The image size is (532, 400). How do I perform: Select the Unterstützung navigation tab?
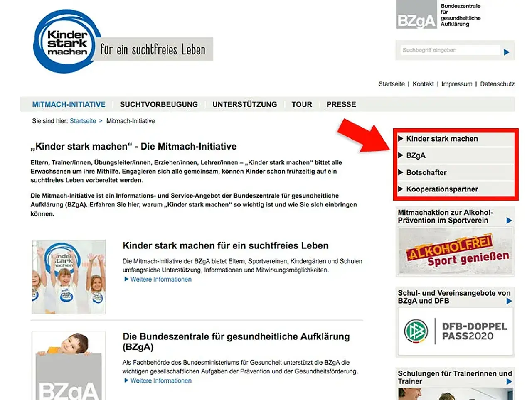[x=244, y=104]
